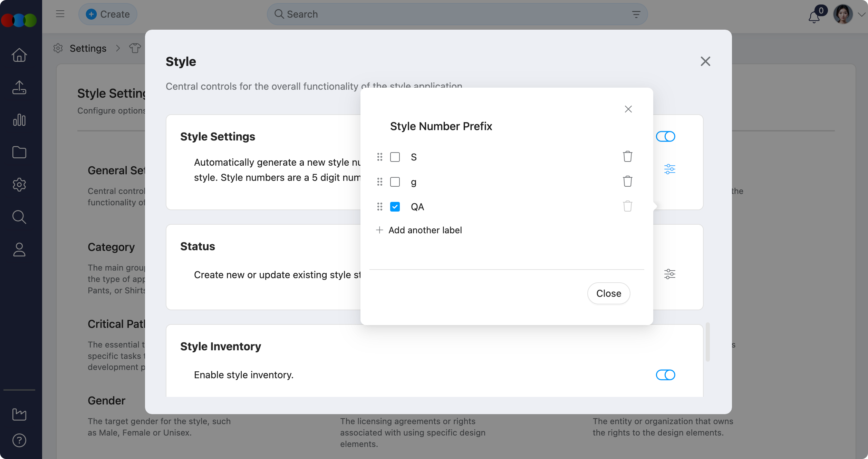Image resolution: width=868 pixels, height=459 pixels.
Task: Open the search filter options
Action: coord(636,14)
